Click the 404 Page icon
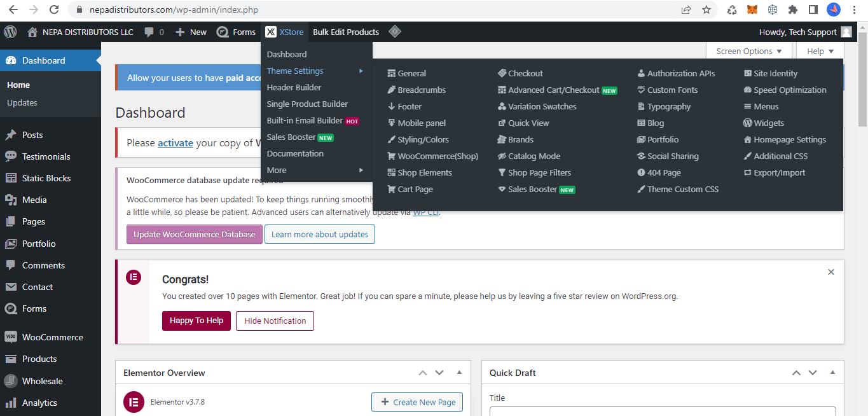The image size is (868, 416). (642, 172)
